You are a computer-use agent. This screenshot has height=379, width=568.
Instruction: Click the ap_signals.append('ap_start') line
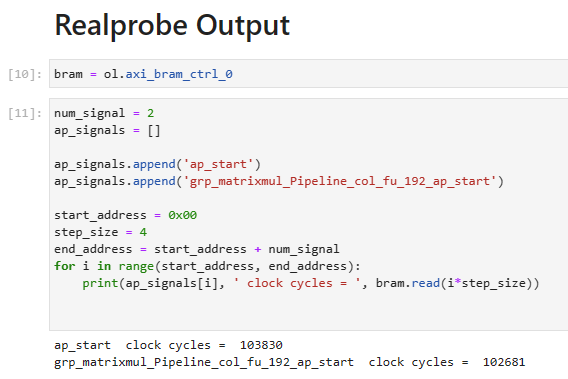click(157, 164)
